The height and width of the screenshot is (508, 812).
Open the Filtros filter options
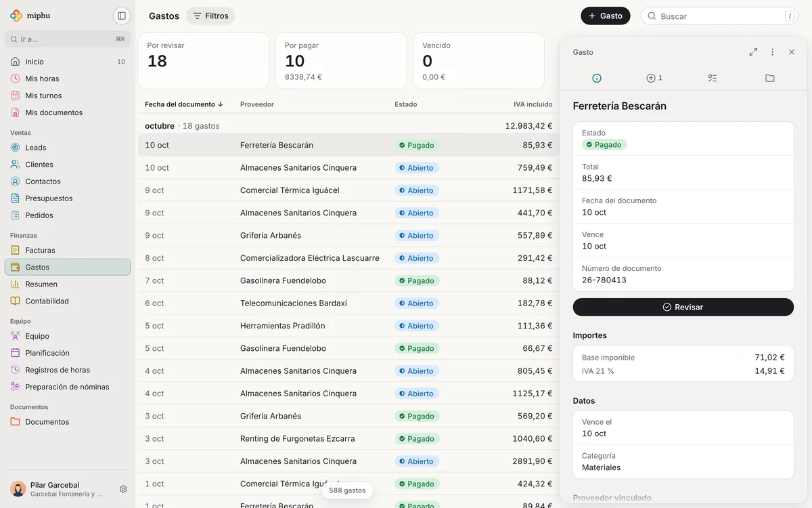tap(210, 16)
